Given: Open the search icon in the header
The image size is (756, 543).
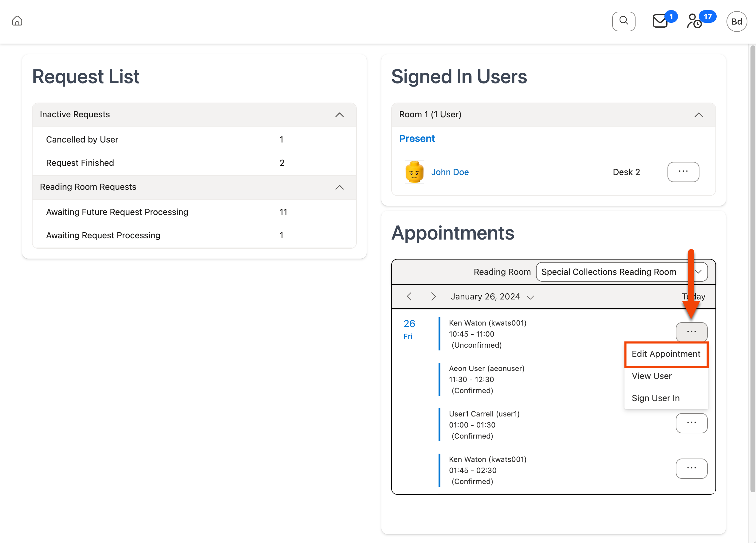Looking at the screenshot, I should [x=624, y=21].
